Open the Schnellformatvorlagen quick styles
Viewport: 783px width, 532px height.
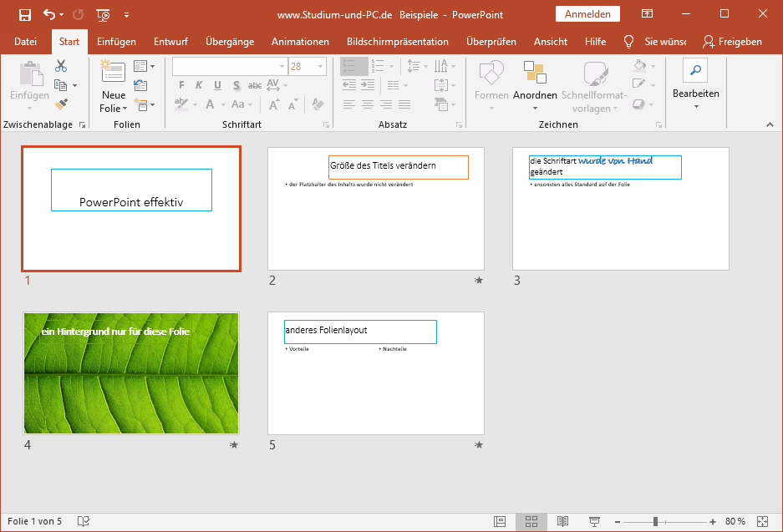coord(594,86)
